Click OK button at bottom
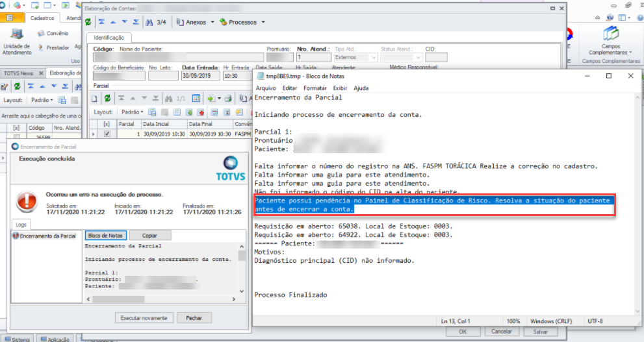644x342 pixels. pyautogui.click(x=463, y=332)
